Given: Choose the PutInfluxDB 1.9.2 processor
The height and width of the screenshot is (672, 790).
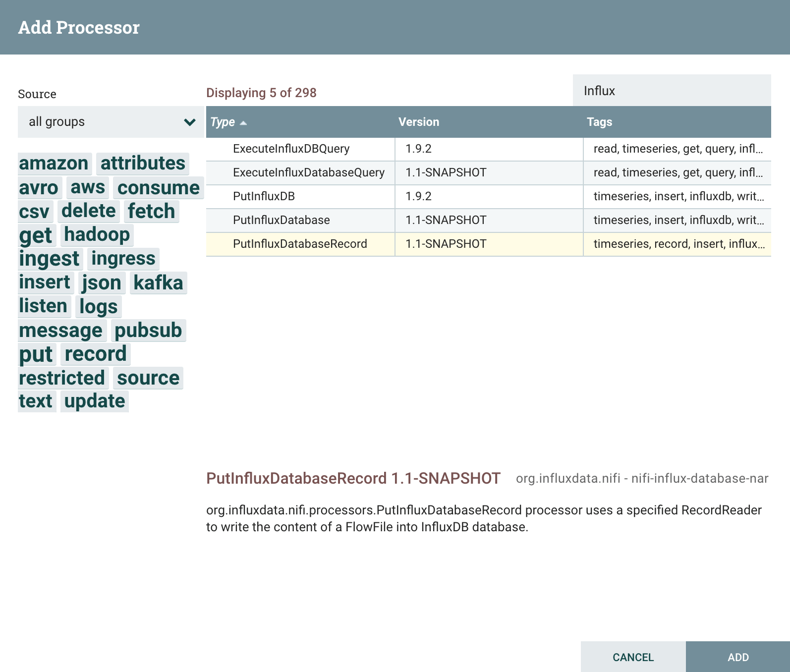Looking at the screenshot, I should (x=264, y=196).
